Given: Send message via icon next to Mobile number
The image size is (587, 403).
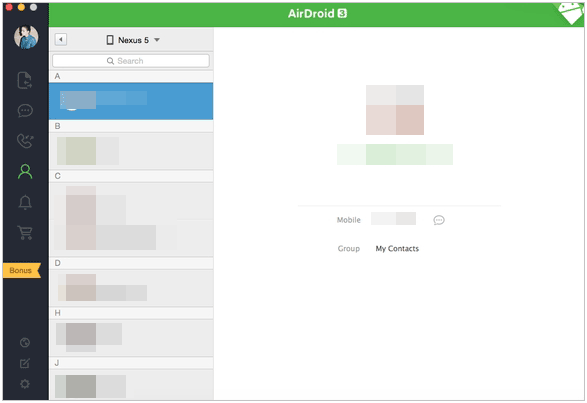Looking at the screenshot, I should (439, 220).
